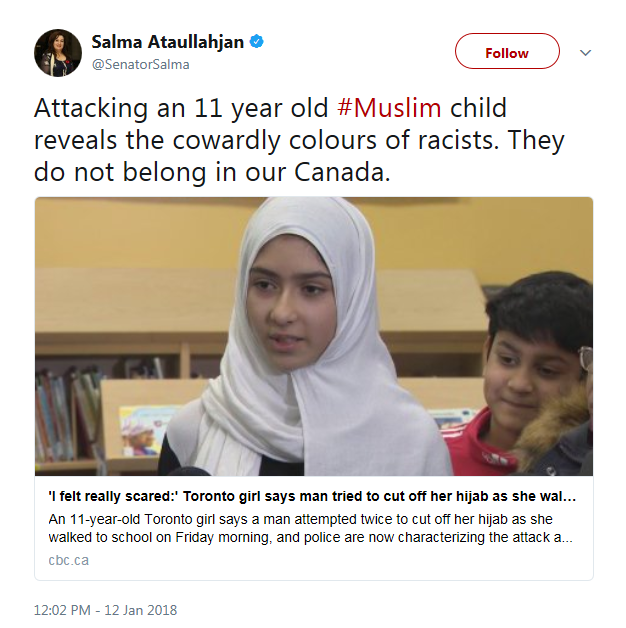Open the Salma Ataullahjan display name link

coord(167,42)
